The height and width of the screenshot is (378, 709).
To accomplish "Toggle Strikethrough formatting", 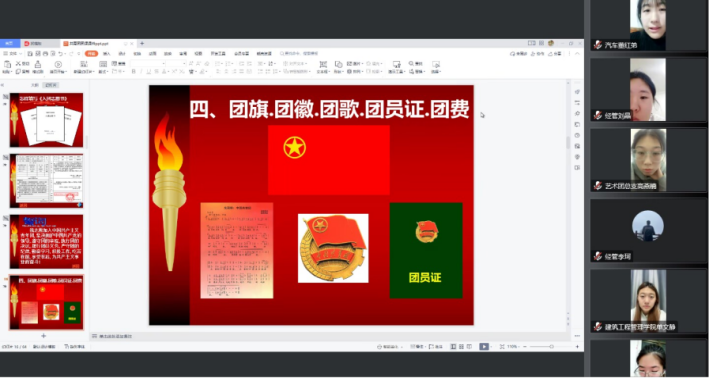I will pos(156,71).
